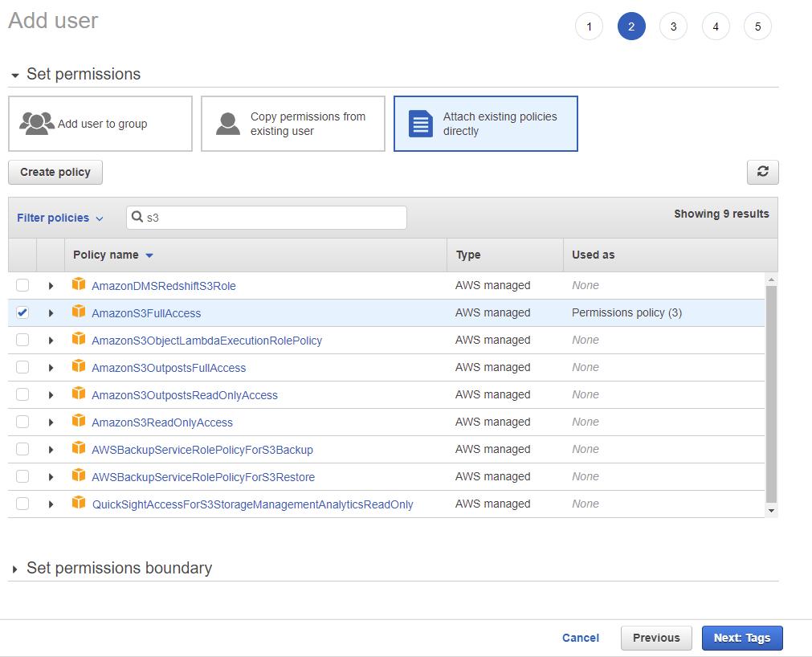Click the policy box icon for AmazonDMSRedshiftS3Role
The height and width of the screenshot is (657, 812).
pos(79,284)
